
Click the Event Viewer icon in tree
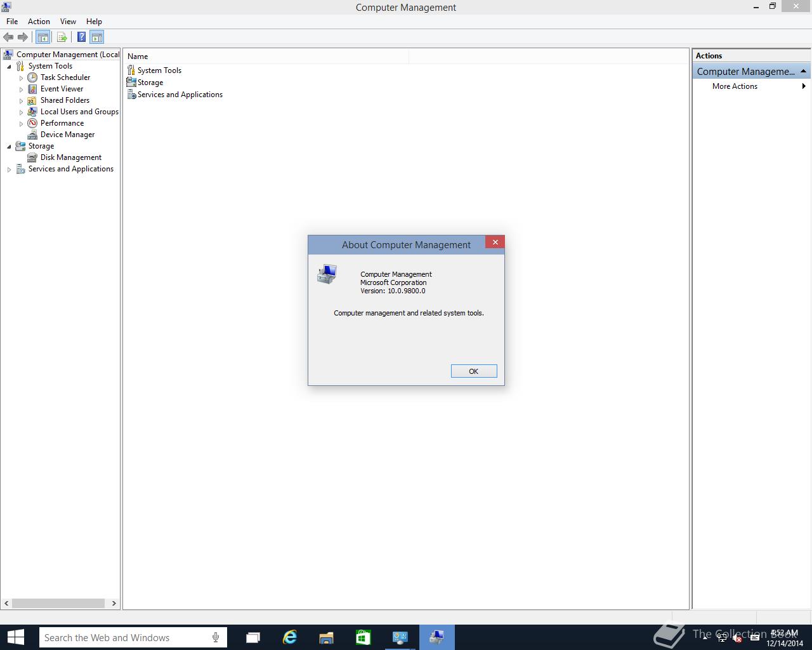(32, 89)
